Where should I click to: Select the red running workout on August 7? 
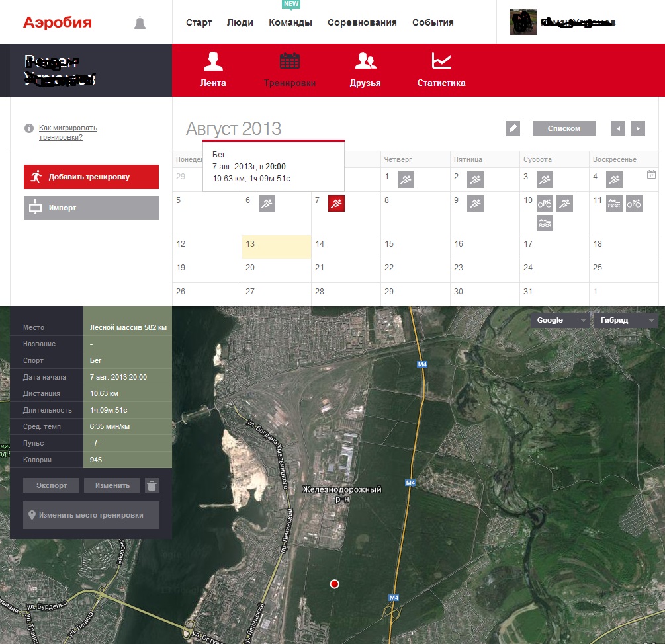click(336, 204)
